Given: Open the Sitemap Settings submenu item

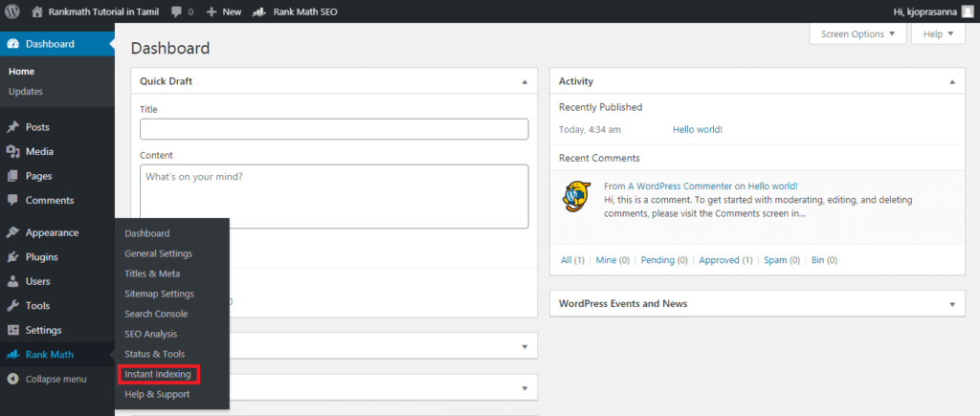Looking at the screenshot, I should tap(160, 294).
